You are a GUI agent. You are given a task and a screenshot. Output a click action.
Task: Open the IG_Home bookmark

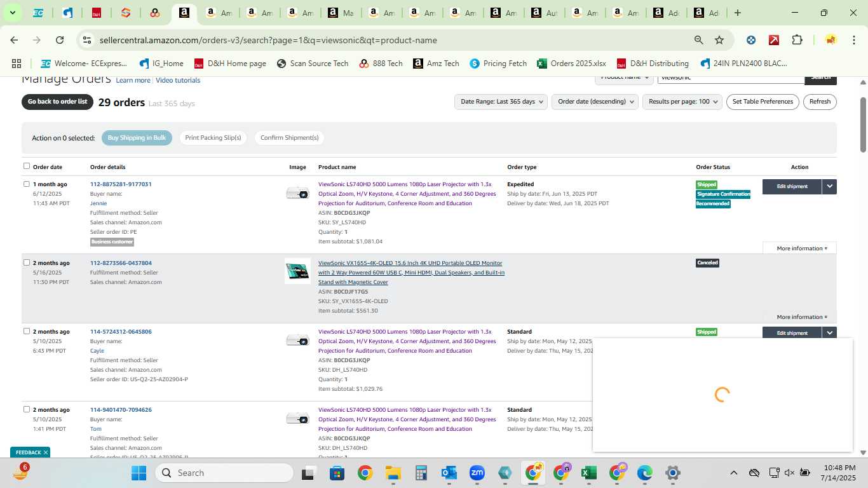tap(161, 64)
